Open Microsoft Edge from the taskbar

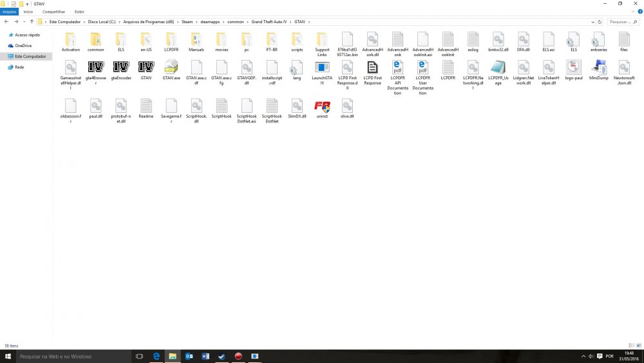pos(156,356)
